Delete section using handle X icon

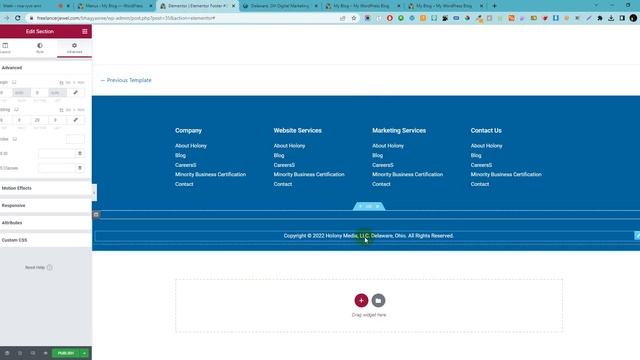378,207
